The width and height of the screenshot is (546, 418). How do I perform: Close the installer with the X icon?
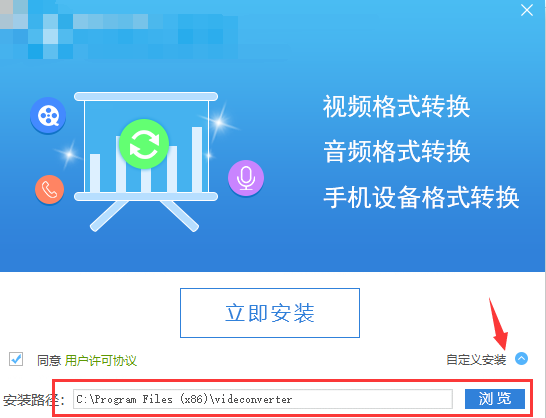[527, 10]
